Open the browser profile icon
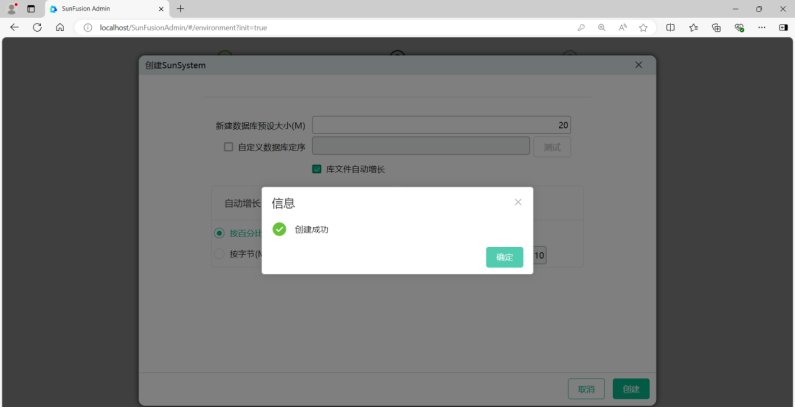 [x=12, y=9]
